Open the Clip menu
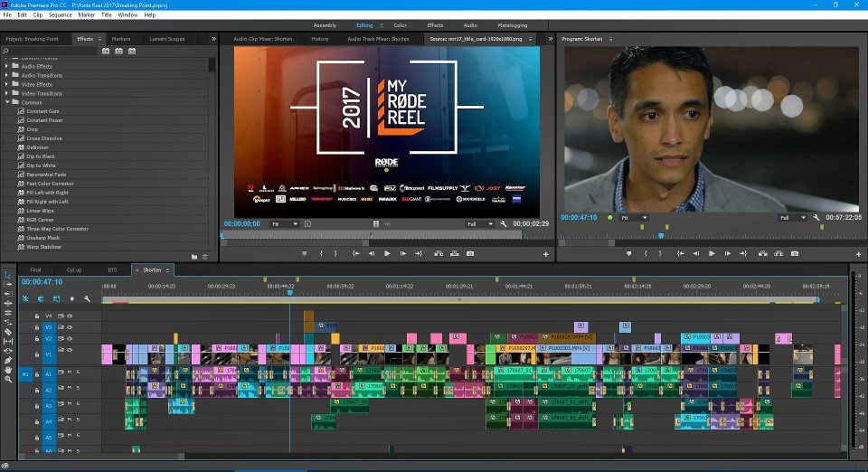Screen dimensions: 868x472 38,15
